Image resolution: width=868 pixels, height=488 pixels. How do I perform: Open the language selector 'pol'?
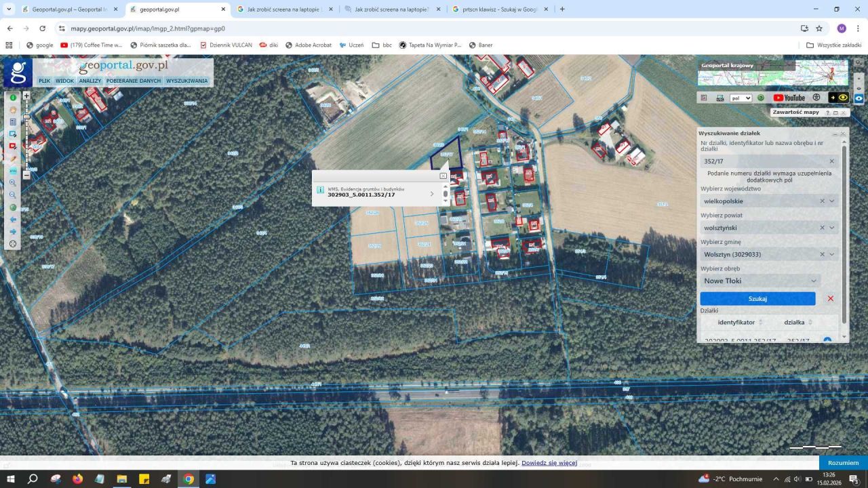click(x=741, y=98)
